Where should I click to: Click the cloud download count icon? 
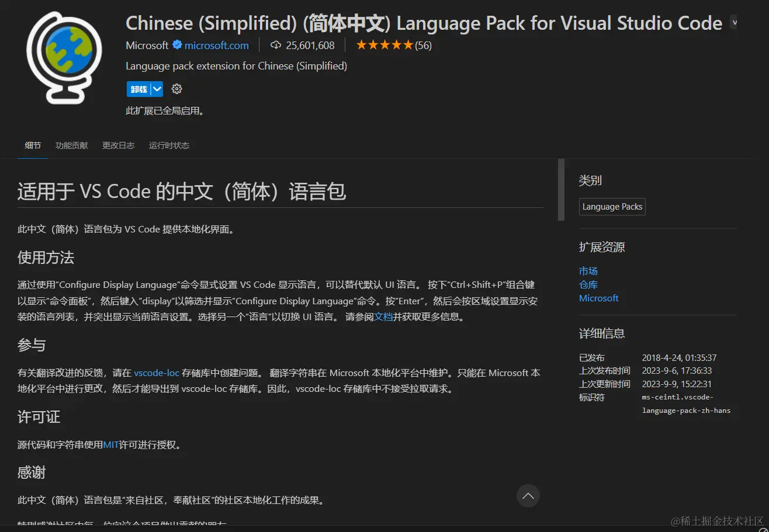[x=276, y=45]
